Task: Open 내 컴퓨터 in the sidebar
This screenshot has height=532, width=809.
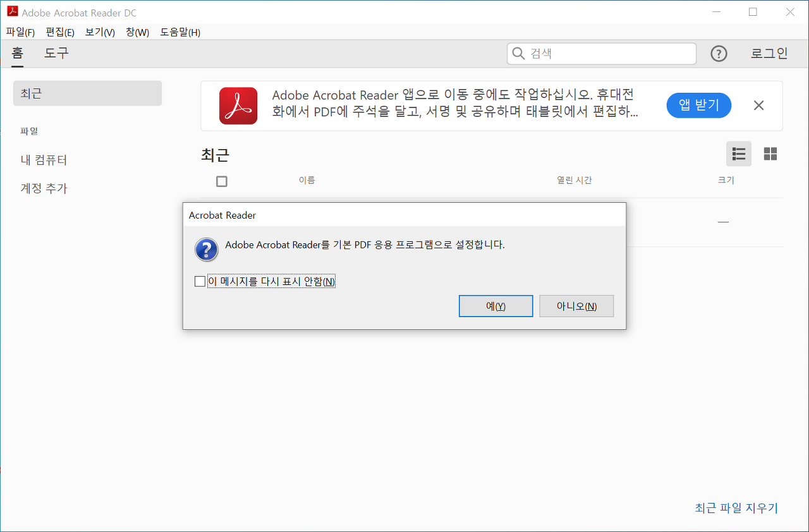Action: coord(44,160)
